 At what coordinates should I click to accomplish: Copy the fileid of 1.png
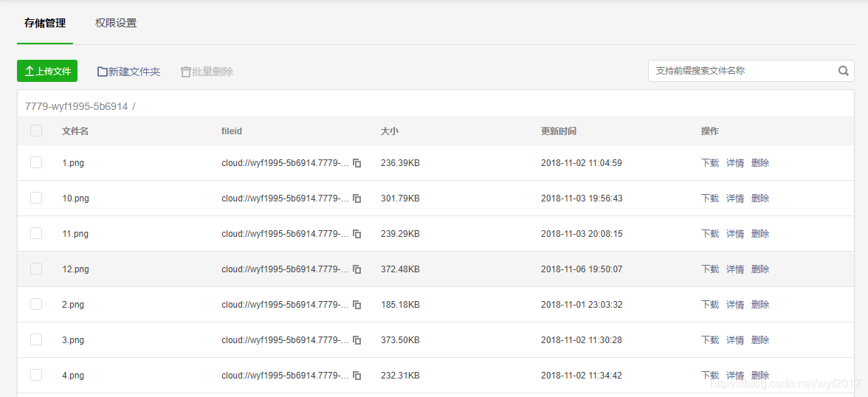pos(357,163)
